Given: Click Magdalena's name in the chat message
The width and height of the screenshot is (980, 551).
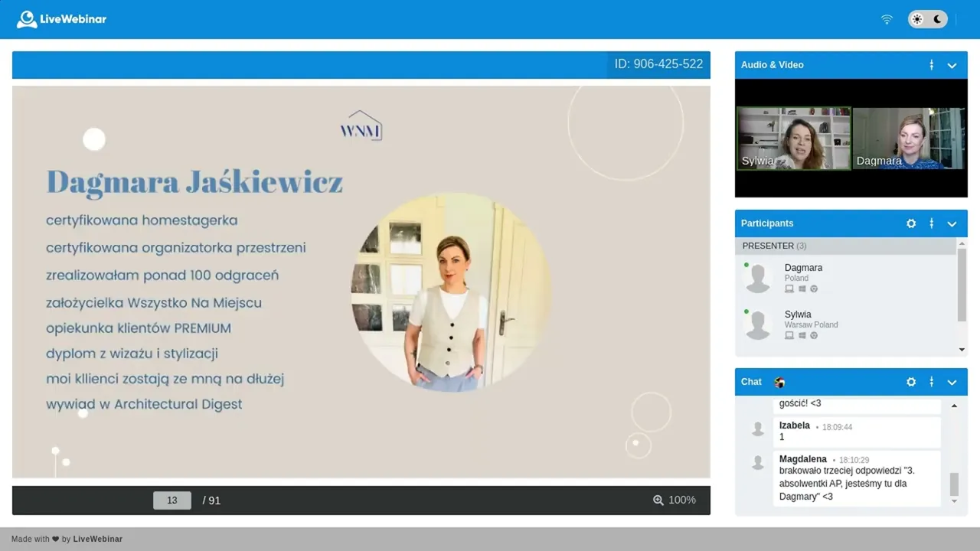Looking at the screenshot, I should (803, 459).
